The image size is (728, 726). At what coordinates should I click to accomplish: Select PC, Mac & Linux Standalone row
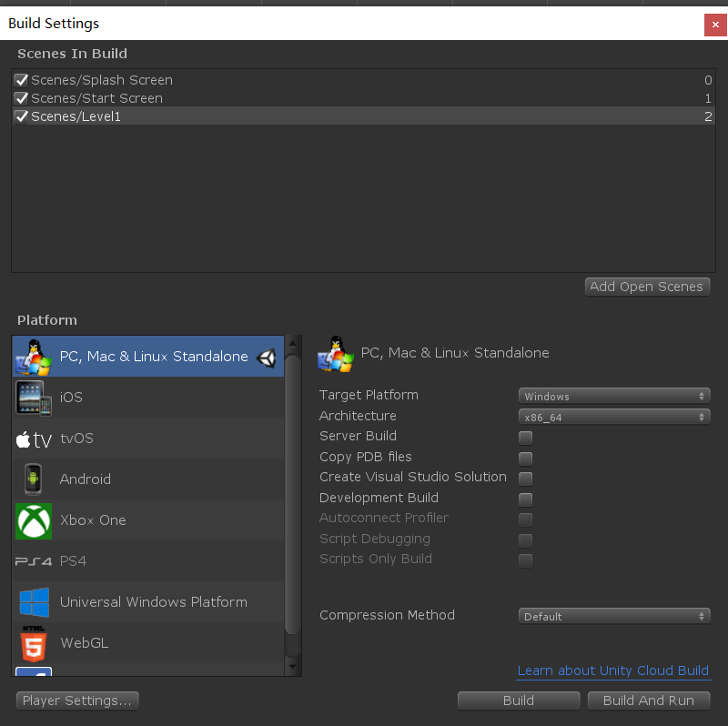(x=148, y=356)
